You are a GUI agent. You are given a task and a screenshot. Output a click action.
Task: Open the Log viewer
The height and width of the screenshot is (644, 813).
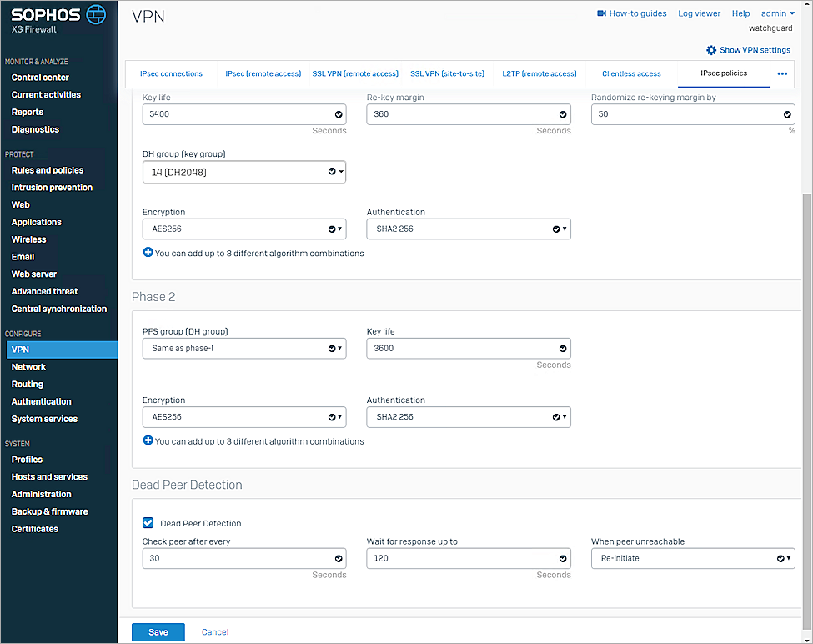(x=699, y=13)
